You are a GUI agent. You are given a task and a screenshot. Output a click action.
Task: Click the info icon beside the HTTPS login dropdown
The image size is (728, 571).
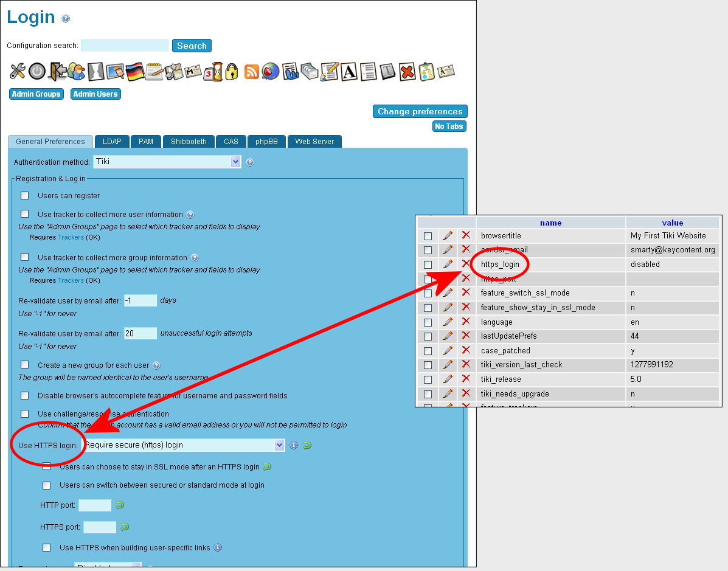click(294, 445)
